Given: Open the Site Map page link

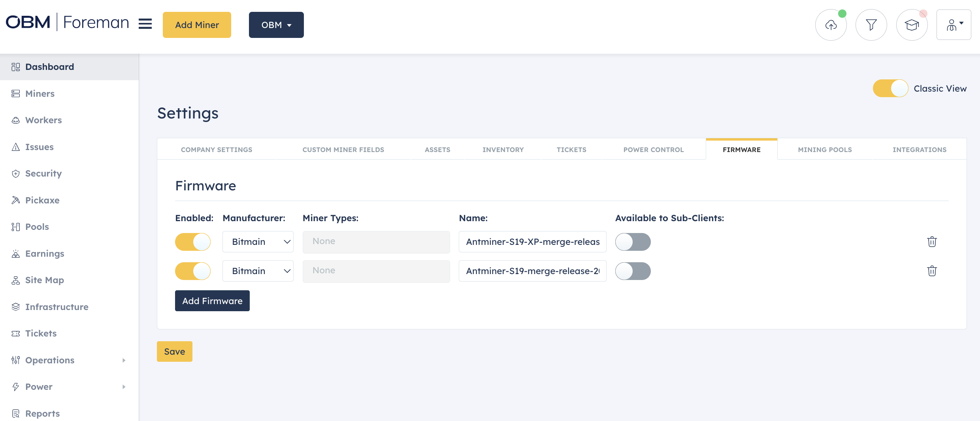Looking at the screenshot, I should pos(45,280).
